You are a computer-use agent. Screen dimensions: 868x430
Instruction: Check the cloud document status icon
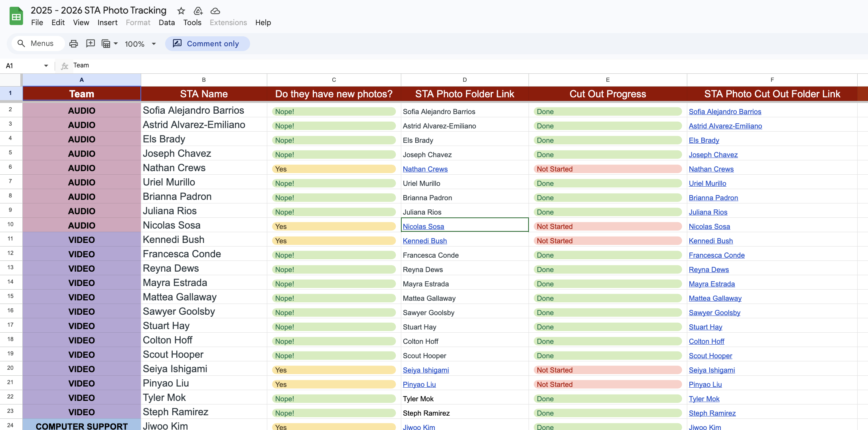tap(215, 11)
